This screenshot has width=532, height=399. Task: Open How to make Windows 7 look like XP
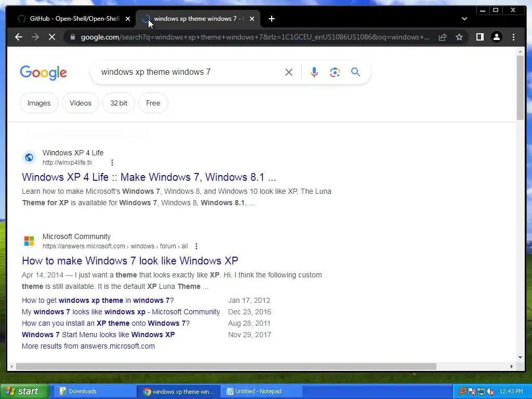pos(130,261)
